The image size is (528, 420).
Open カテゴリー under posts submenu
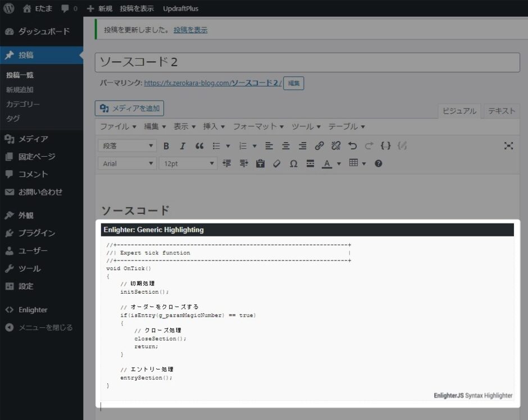coord(23,104)
